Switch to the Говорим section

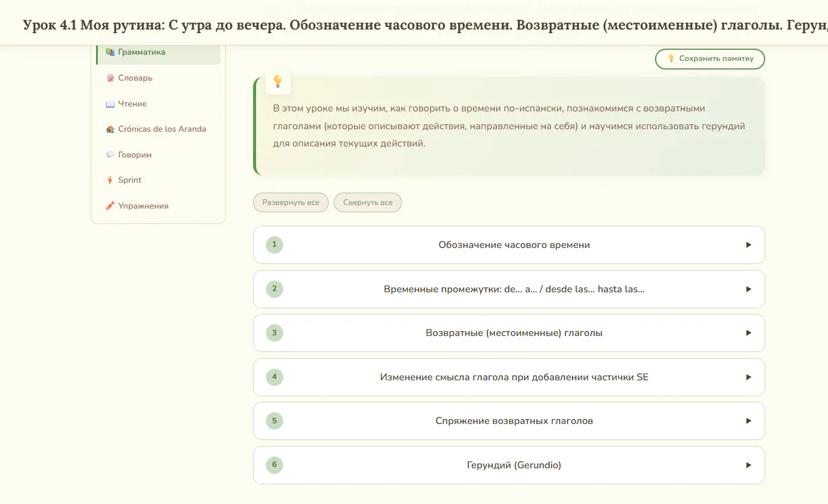(158, 155)
